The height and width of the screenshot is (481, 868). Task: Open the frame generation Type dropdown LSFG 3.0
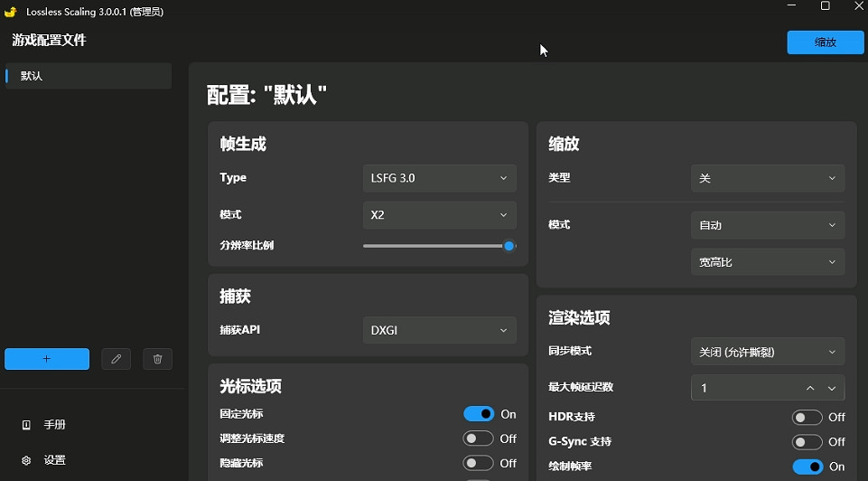tap(440, 178)
